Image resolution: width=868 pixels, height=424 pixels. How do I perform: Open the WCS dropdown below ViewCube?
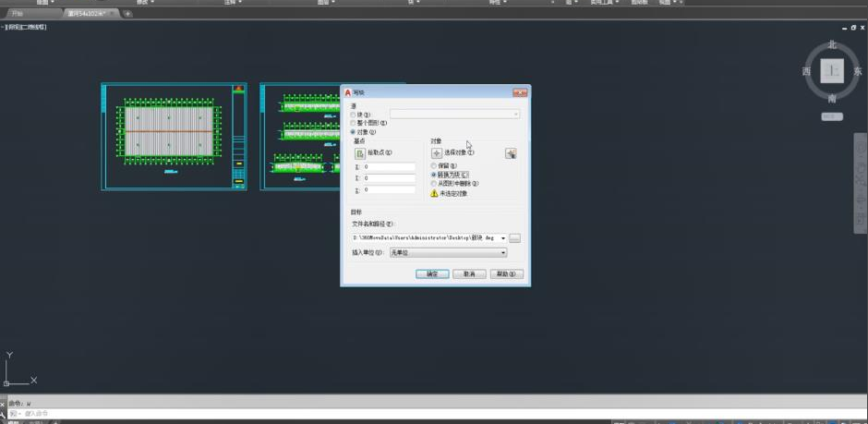[x=832, y=116]
